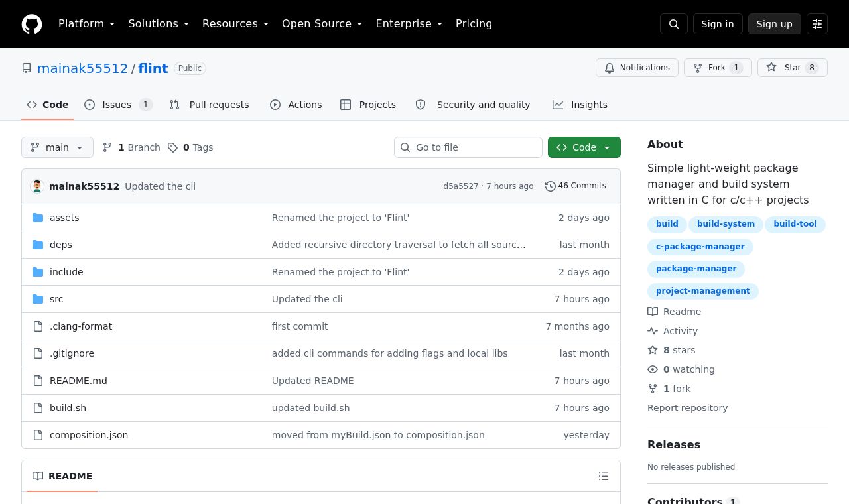Switch to the Issues tab
Viewport: 849px width, 504px height.
click(119, 105)
